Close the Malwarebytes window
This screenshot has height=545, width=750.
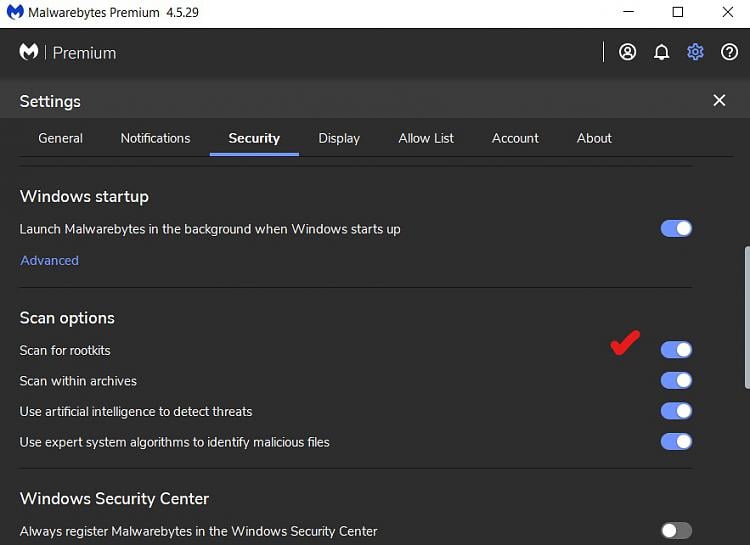coord(728,12)
